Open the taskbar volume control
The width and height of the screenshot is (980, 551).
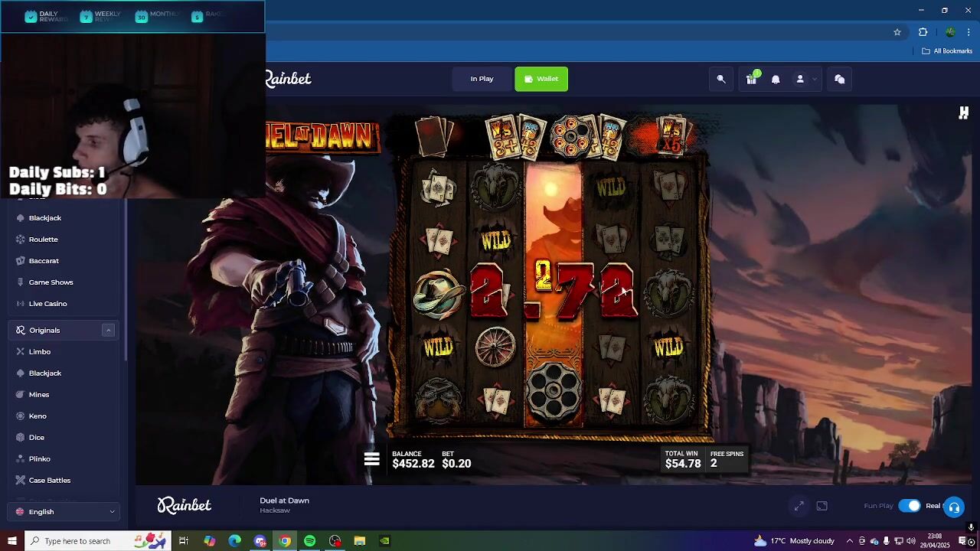pyautogui.click(x=911, y=541)
